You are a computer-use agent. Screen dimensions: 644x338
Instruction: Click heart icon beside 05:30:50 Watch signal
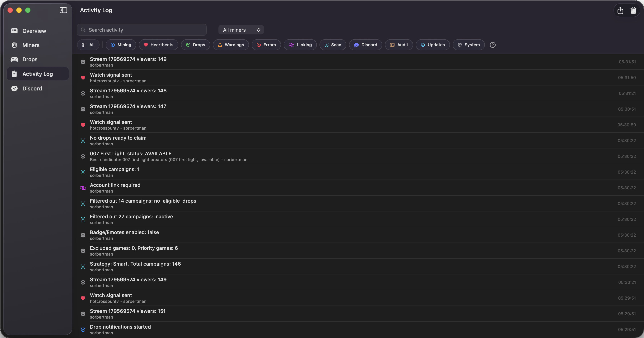coord(83,125)
